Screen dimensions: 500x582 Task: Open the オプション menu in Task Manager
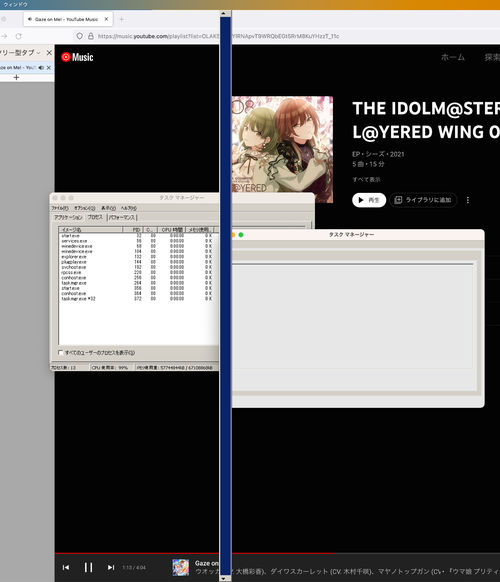(85, 208)
